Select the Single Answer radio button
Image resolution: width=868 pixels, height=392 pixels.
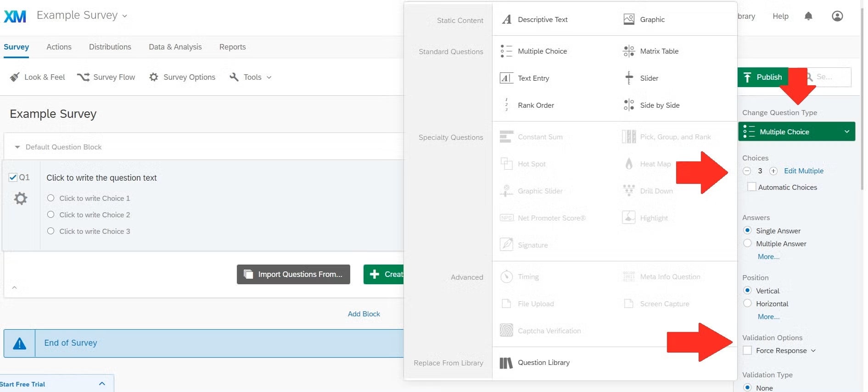tap(747, 230)
